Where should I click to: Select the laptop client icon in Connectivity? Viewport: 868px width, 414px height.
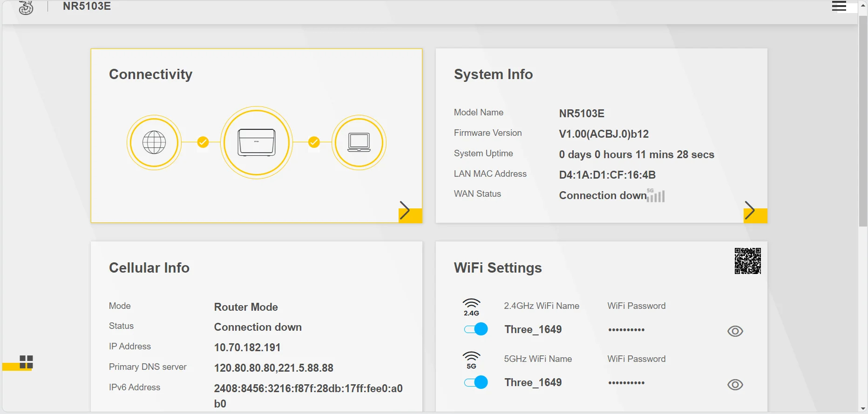pyautogui.click(x=359, y=142)
